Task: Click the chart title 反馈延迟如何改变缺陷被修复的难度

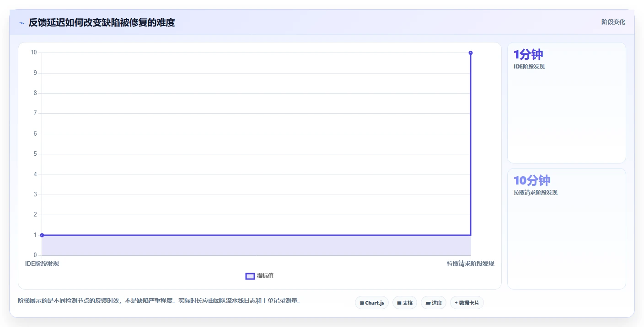Action: pyautogui.click(x=102, y=22)
